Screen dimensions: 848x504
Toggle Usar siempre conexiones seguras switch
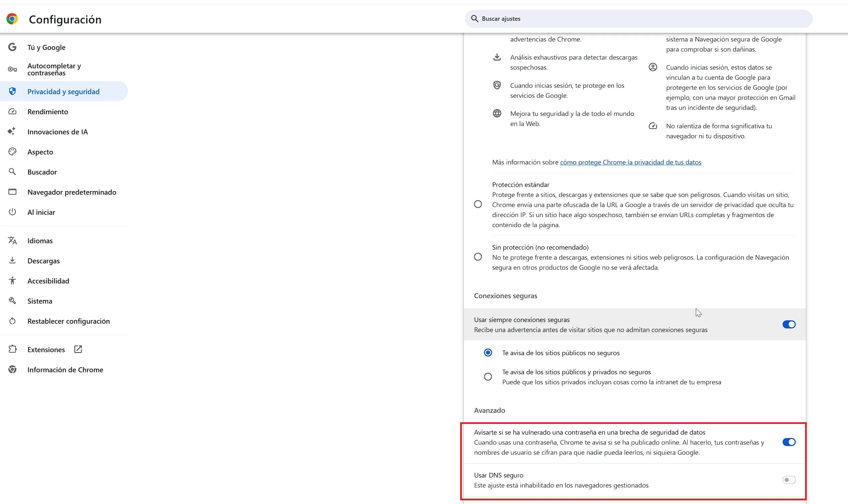click(x=789, y=324)
